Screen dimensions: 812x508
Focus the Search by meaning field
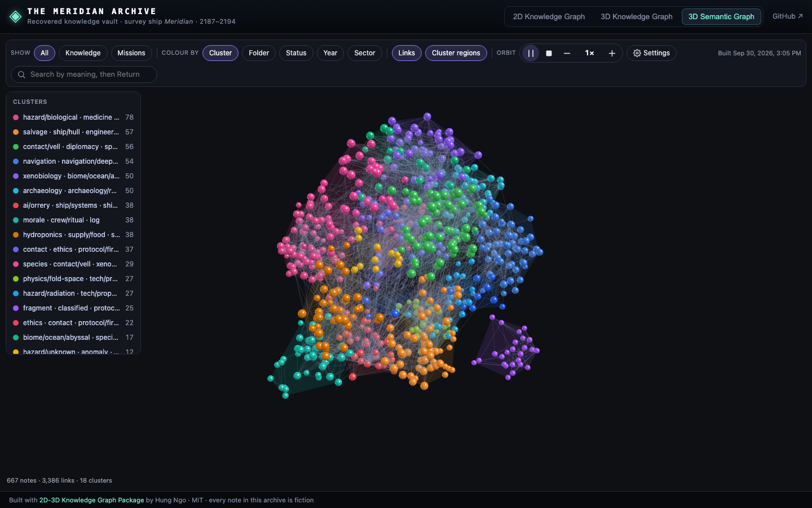(x=84, y=75)
